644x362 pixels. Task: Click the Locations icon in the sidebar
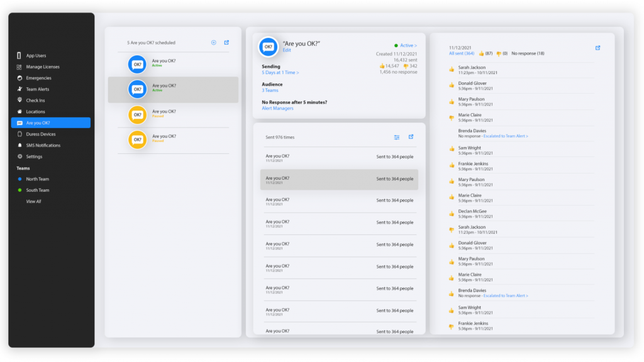tap(19, 112)
